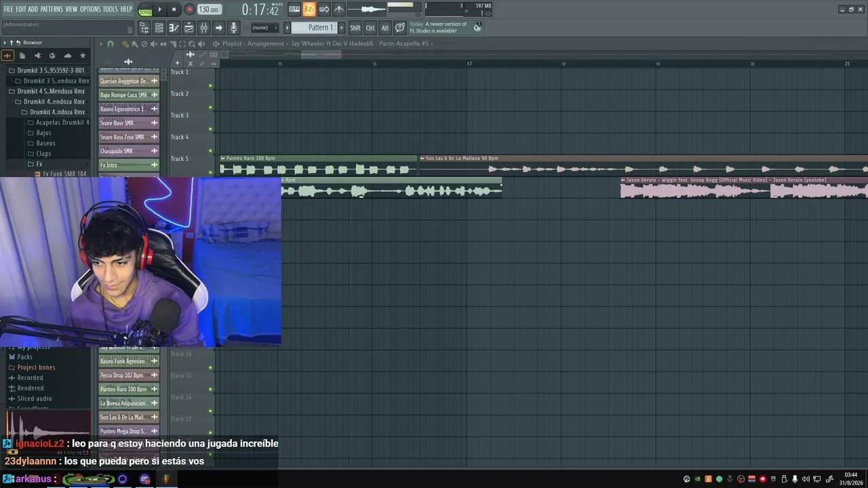This screenshot has height=488, width=868.
Task: Open the PATTERNS menu
Action: pyautogui.click(x=52, y=9)
